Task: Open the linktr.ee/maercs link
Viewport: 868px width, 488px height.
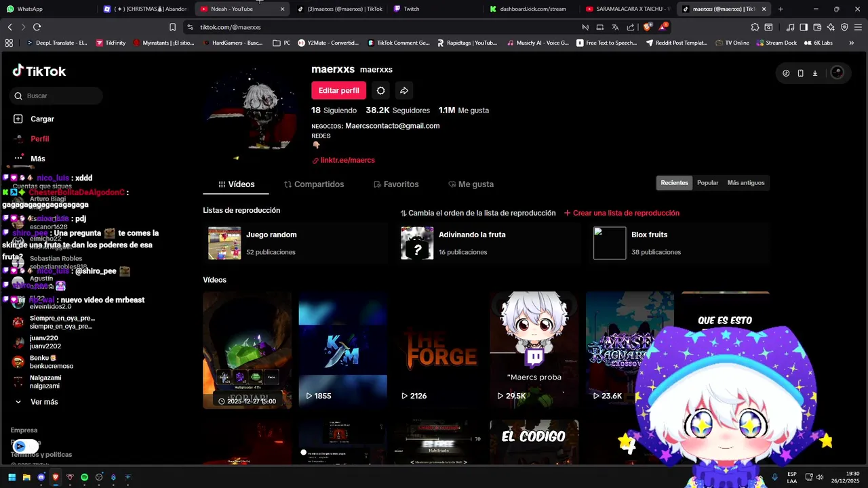Action: [343, 161]
